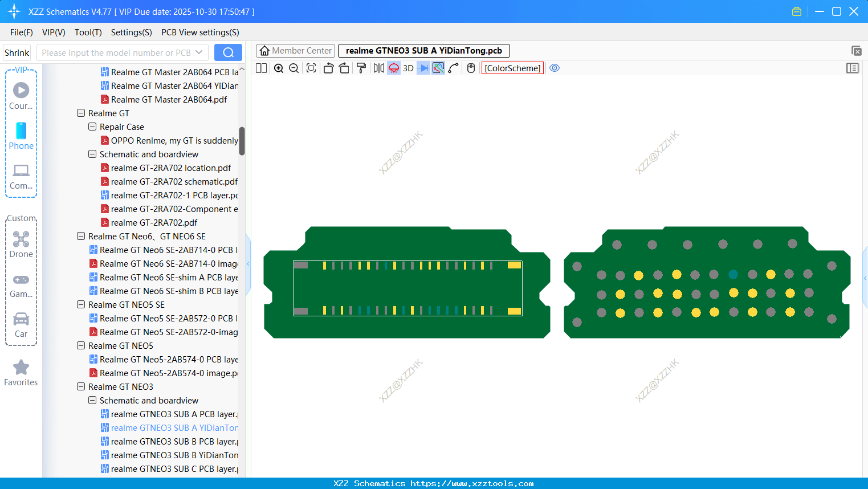Toggle the blue eye visibility icon
The width and height of the screenshot is (868, 489).
click(555, 68)
